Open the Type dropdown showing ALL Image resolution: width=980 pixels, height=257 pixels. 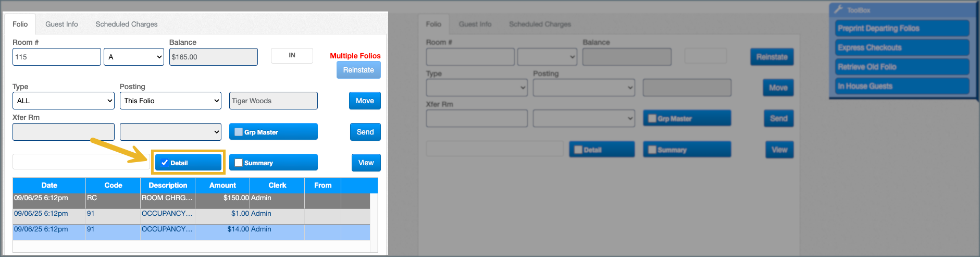click(x=63, y=101)
